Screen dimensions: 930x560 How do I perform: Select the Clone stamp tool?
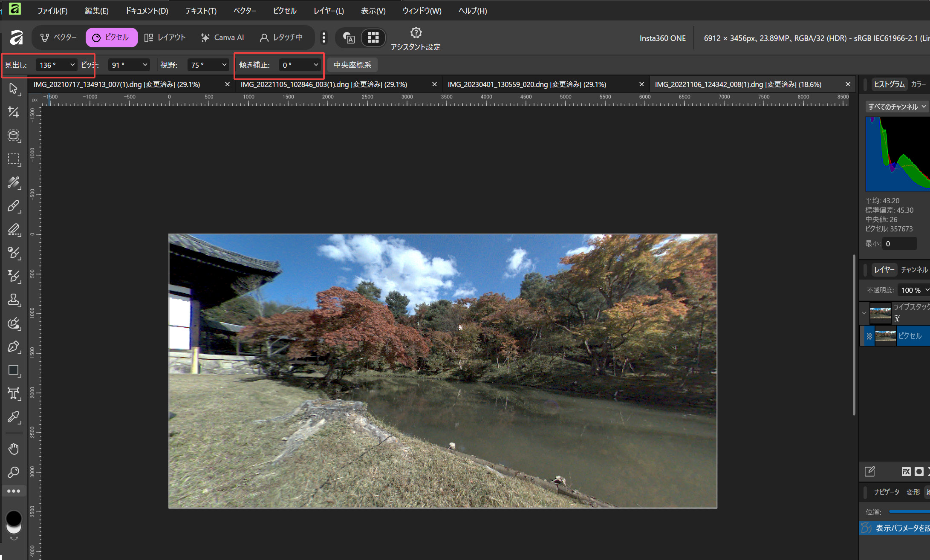click(14, 300)
